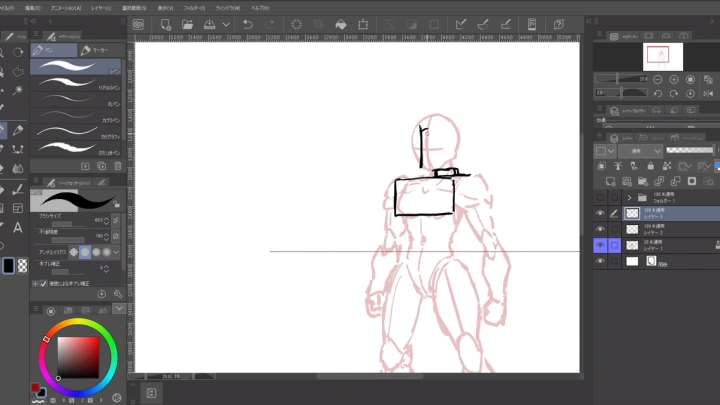Viewport: 720px width, 405px height.
Task: Create new layer folder icon in Layer panel
Action: click(x=642, y=181)
